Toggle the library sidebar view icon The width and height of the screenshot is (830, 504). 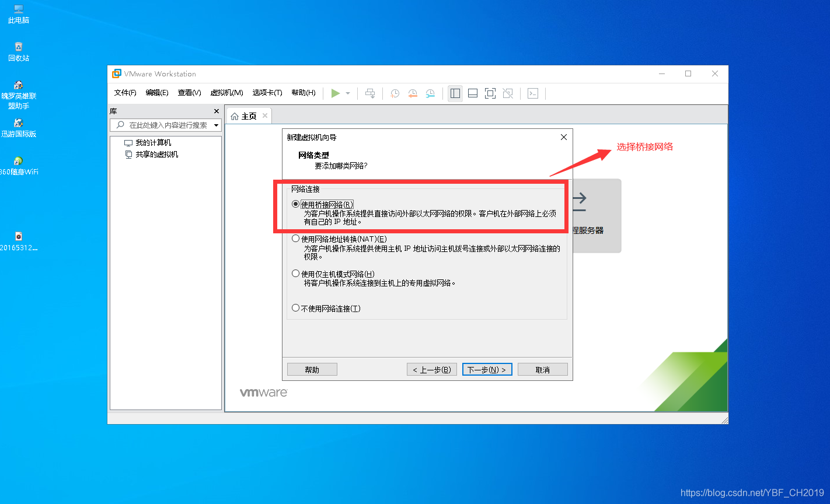[455, 93]
